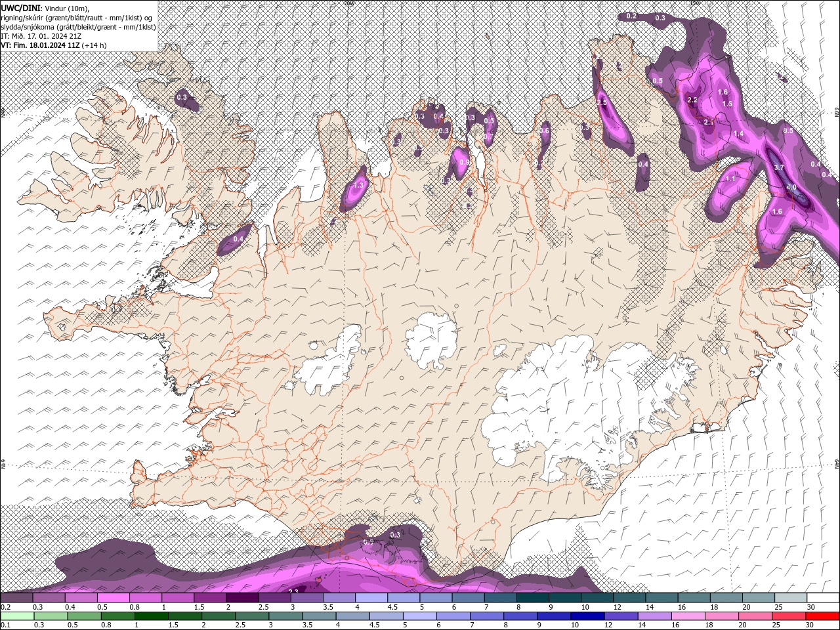Click the "VT: Fim. 18.01.2024 11Z" valid time
The image size is (840, 630).
[x=40, y=45]
